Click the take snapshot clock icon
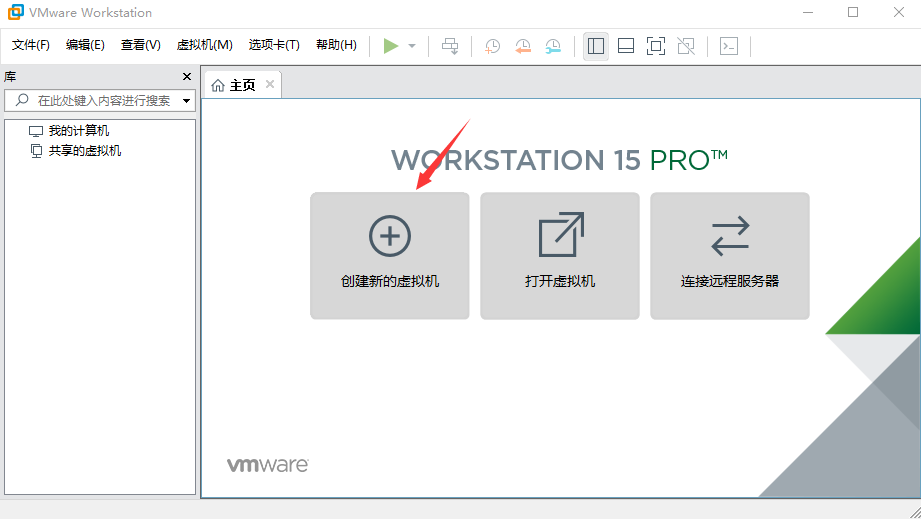 click(492, 46)
